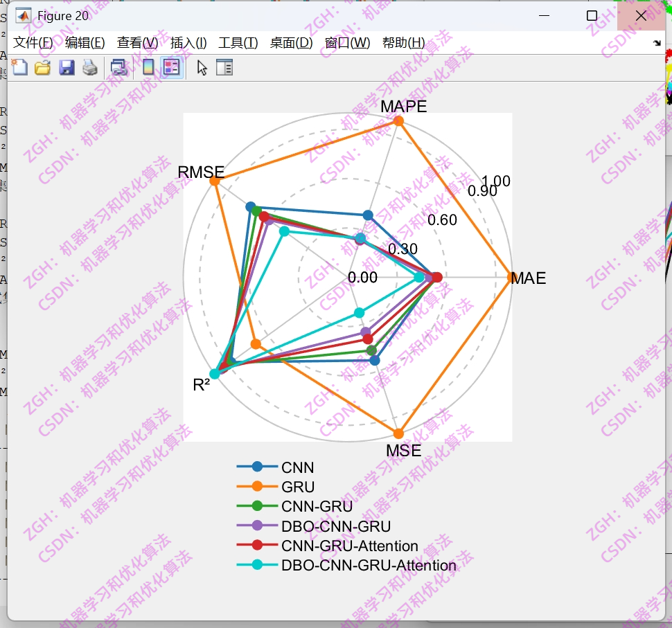Open the 窗口(W) menu
This screenshot has width=672, height=628.
point(348,42)
